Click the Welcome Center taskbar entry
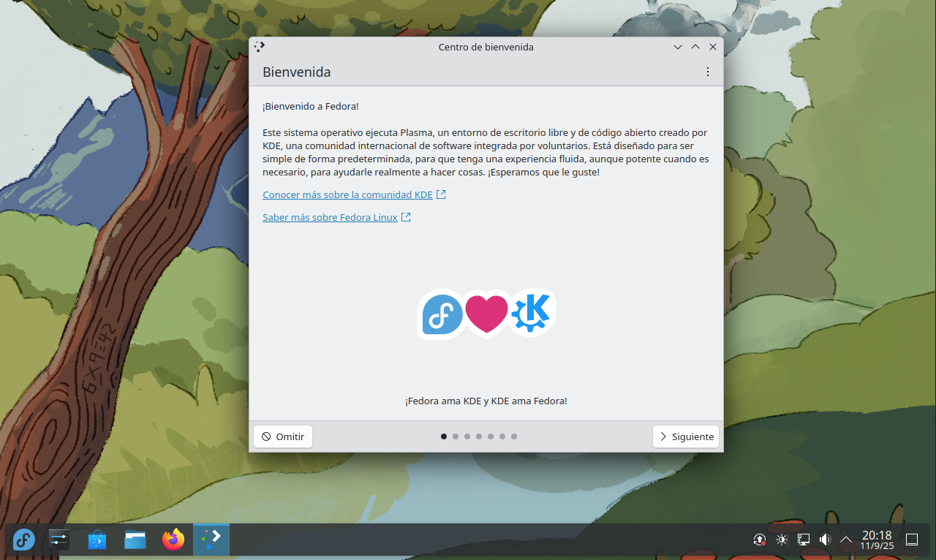 point(211,540)
